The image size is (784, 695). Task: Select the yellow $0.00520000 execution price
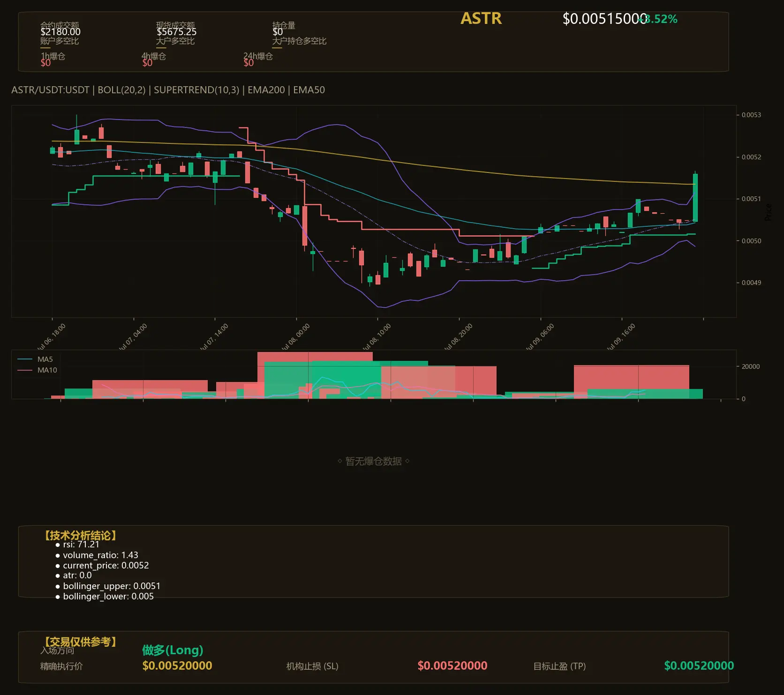tap(177, 666)
